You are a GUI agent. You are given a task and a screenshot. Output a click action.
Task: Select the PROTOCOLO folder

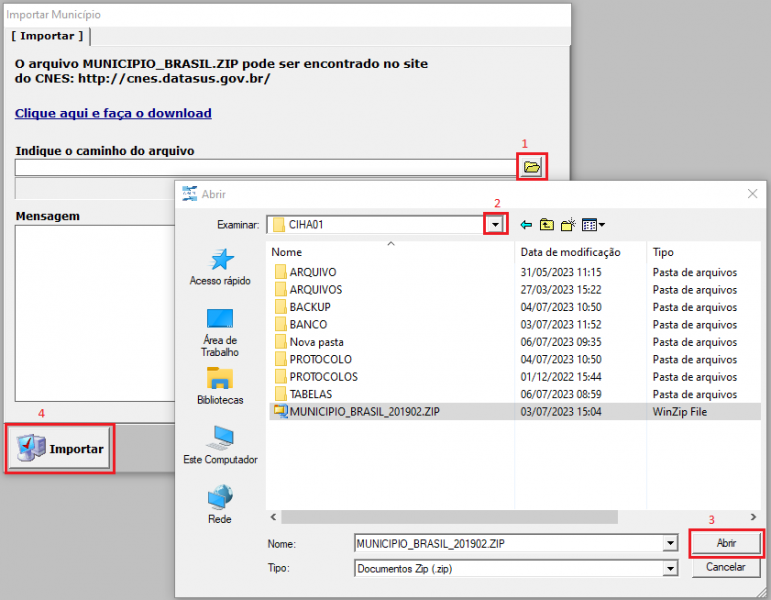click(321, 360)
